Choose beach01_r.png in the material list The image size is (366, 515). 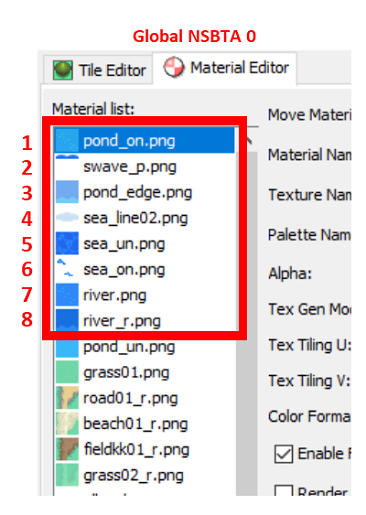[x=145, y=424]
